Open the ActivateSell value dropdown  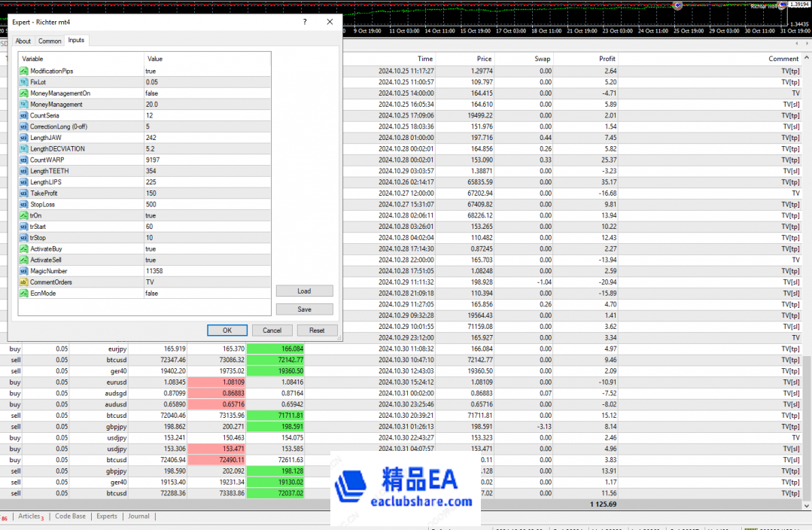pyautogui.click(x=206, y=260)
